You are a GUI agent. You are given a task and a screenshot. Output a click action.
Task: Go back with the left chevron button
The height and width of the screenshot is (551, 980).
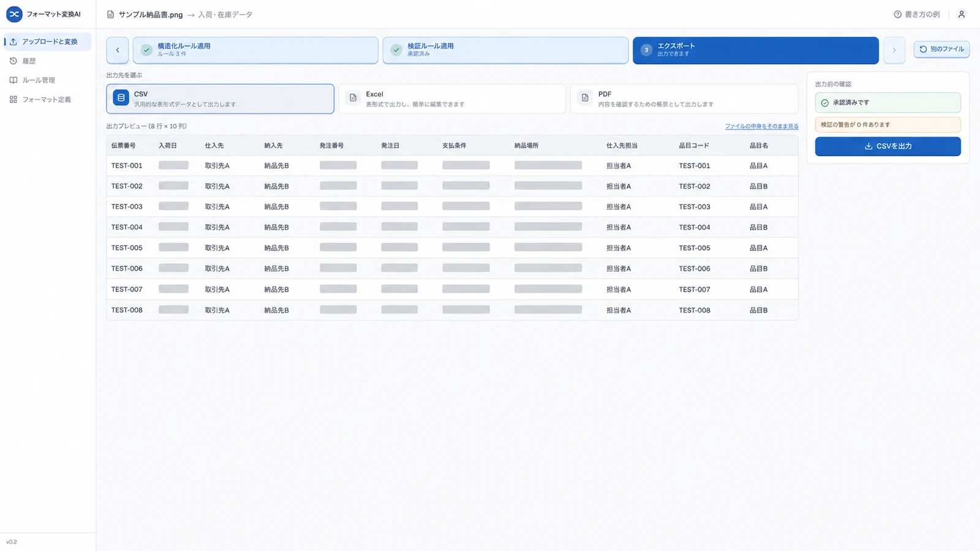click(x=118, y=50)
